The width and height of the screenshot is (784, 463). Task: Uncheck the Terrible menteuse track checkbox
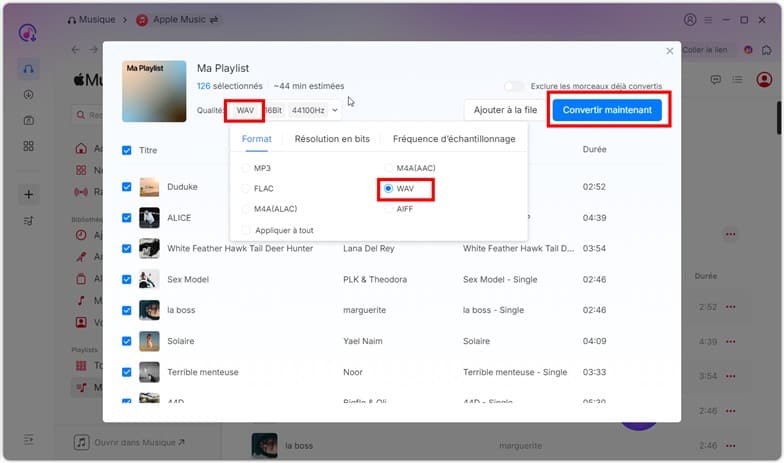126,372
